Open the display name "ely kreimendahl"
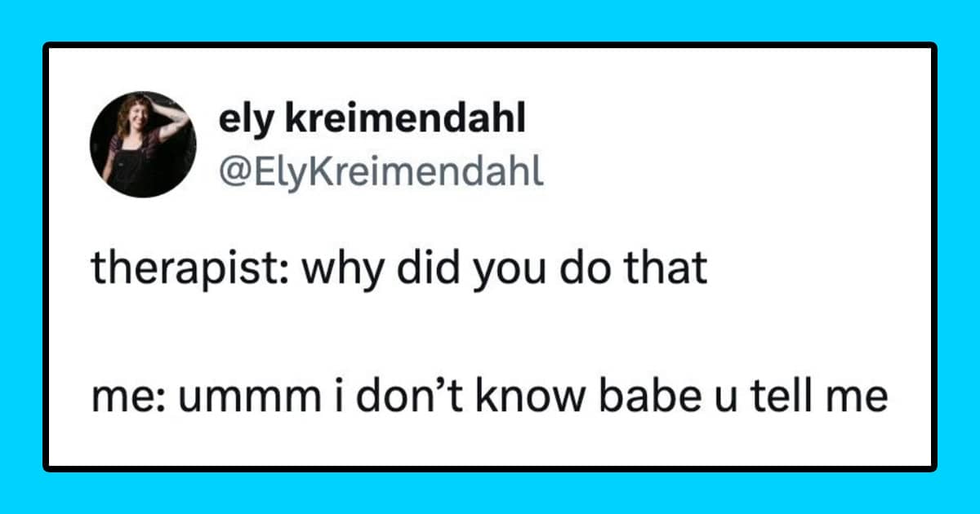The width and height of the screenshot is (980, 514). click(x=372, y=122)
